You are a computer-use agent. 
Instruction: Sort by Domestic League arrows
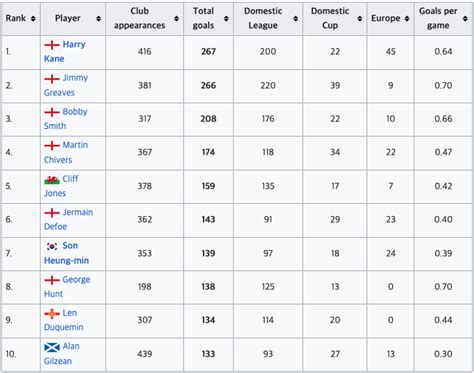295,19
